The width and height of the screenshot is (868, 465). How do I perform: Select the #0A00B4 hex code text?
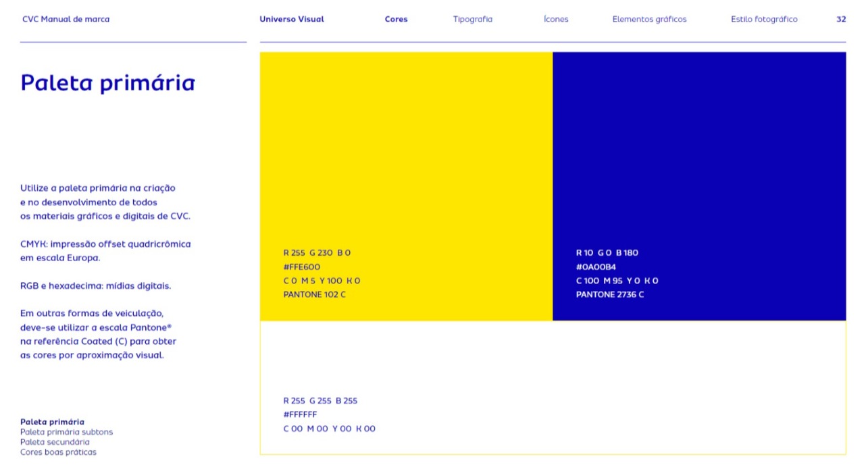pyautogui.click(x=596, y=267)
